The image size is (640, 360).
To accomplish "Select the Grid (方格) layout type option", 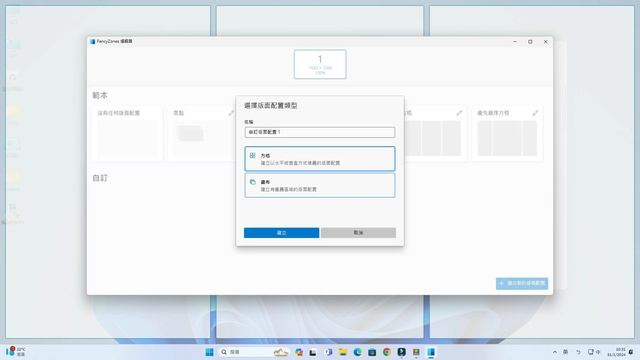I will (x=320, y=159).
